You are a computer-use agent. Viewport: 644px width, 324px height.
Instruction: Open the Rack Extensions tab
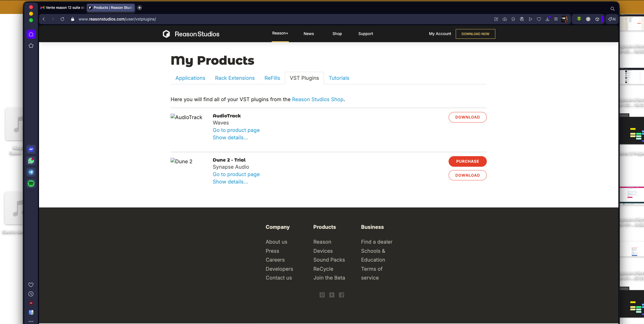tap(235, 78)
